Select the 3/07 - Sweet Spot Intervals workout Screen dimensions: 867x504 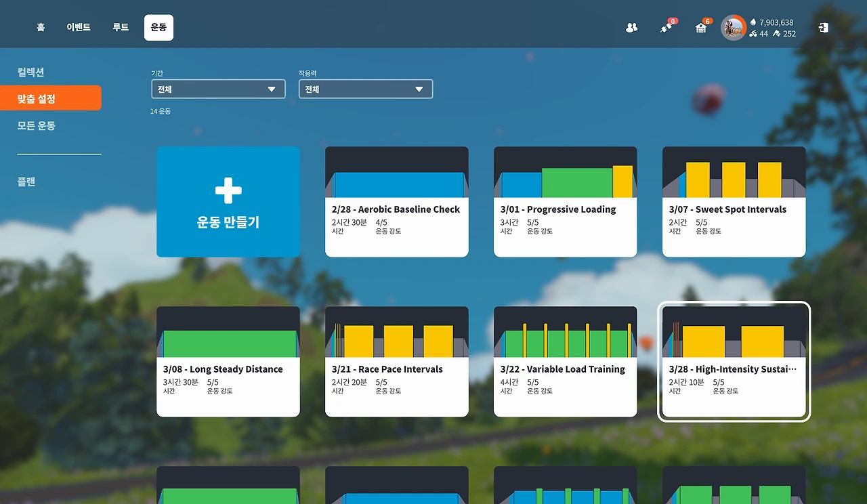point(734,202)
